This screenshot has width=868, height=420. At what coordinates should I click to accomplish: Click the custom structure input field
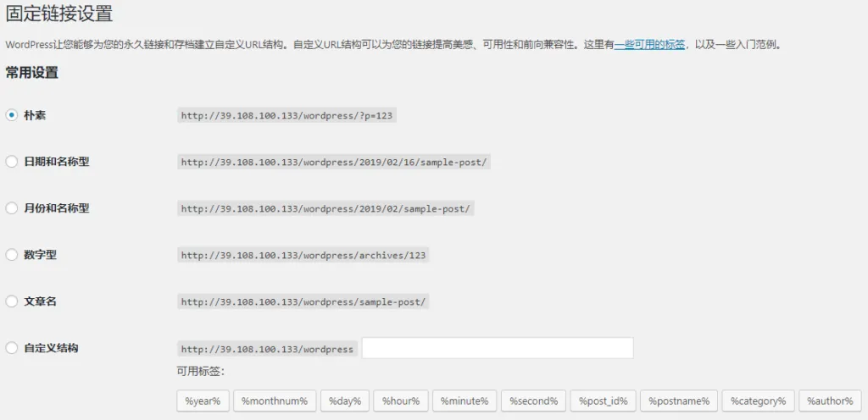coord(498,348)
